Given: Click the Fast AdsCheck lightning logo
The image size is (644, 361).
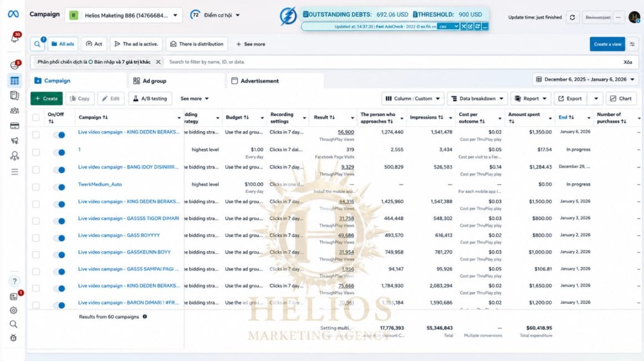Looking at the screenshot, I should 288,17.
